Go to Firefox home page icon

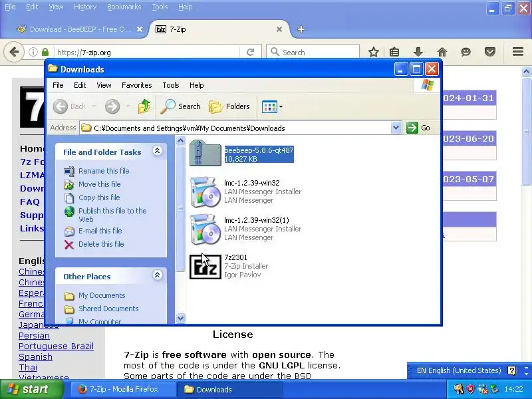[442, 52]
